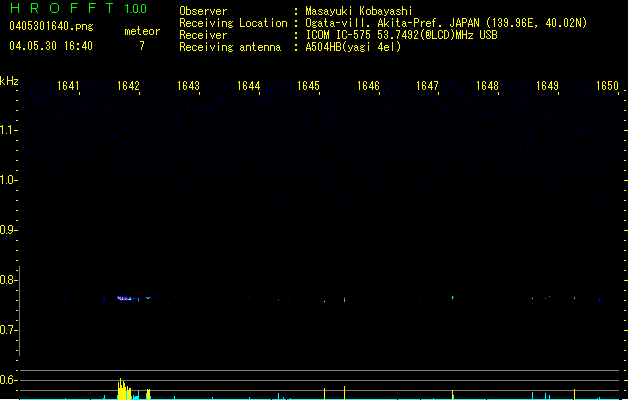Image resolution: width=629 pixels, height=400 pixels.
Task: Click the 1649 time axis label
Action: point(547,86)
